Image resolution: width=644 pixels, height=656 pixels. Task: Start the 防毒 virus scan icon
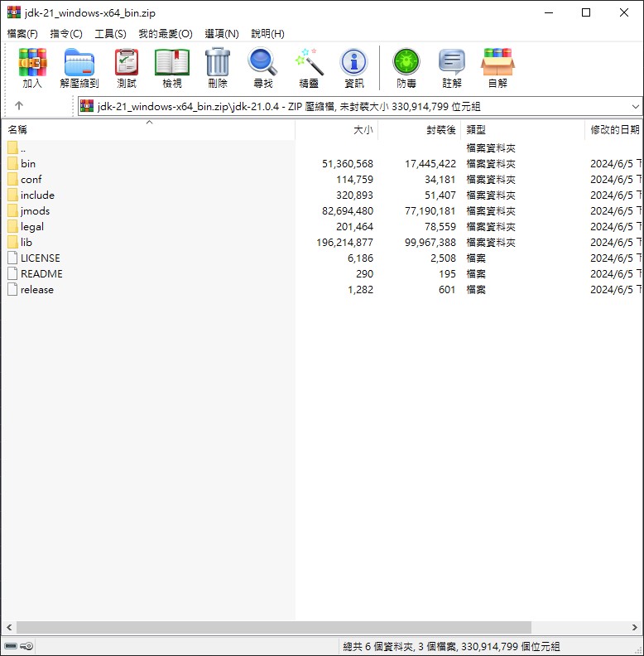point(406,68)
